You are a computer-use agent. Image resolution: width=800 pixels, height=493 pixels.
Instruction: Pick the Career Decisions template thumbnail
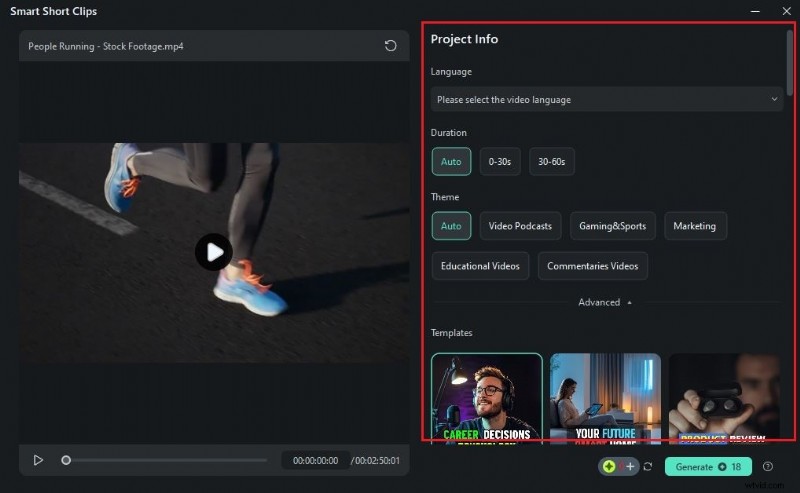pos(487,397)
